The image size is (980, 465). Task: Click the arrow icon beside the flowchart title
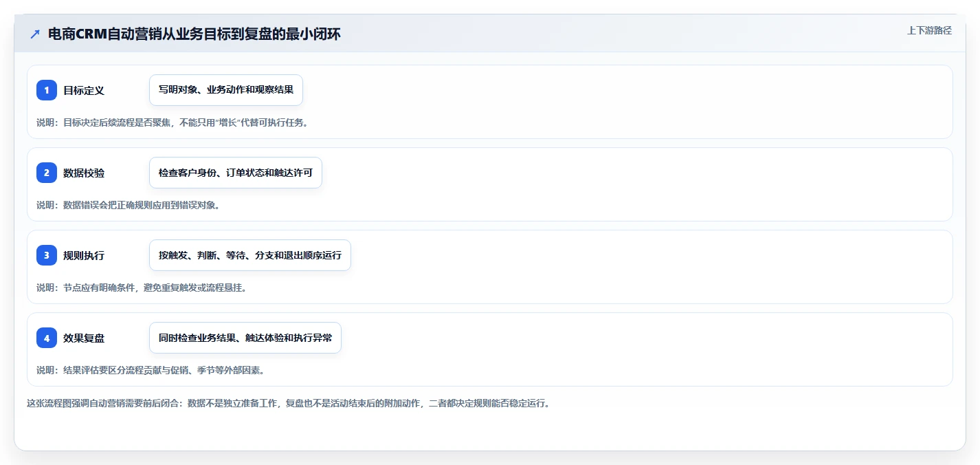click(35, 34)
